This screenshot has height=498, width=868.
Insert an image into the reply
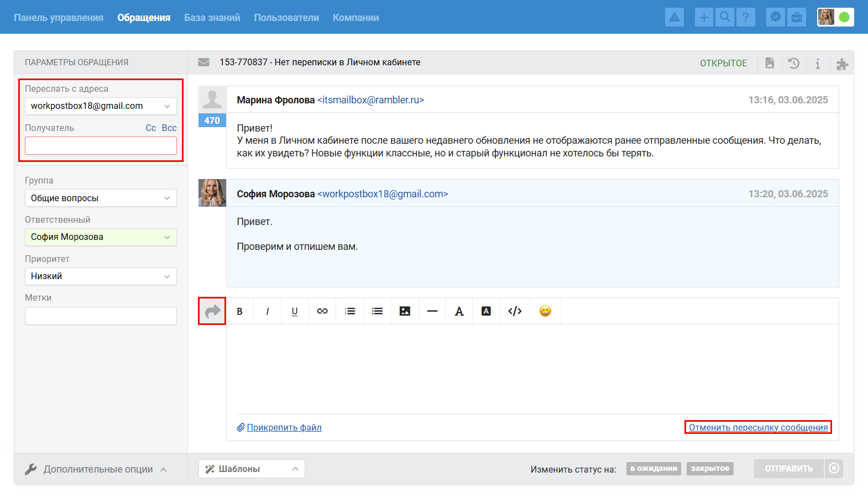click(405, 311)
